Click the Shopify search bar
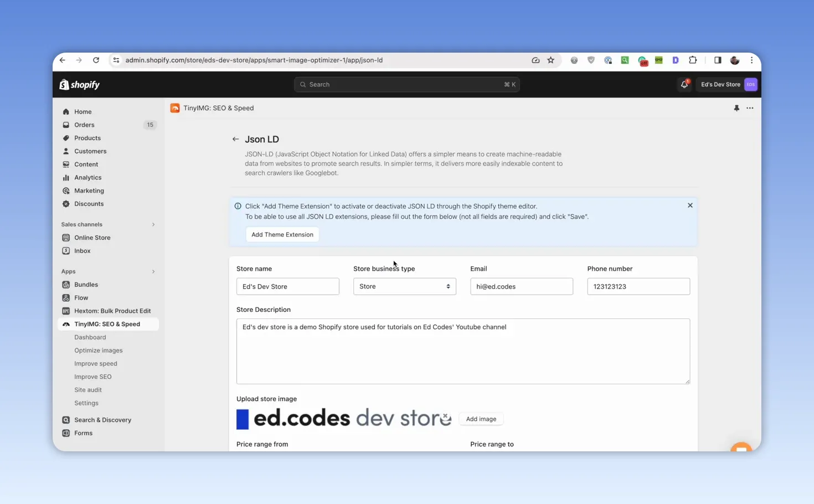Viewport: 814px width, 504px height. 407,84
